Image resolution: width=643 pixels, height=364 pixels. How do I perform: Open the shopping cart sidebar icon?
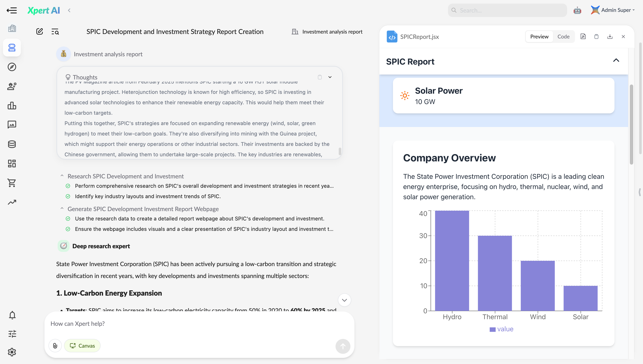pos(12,183)
